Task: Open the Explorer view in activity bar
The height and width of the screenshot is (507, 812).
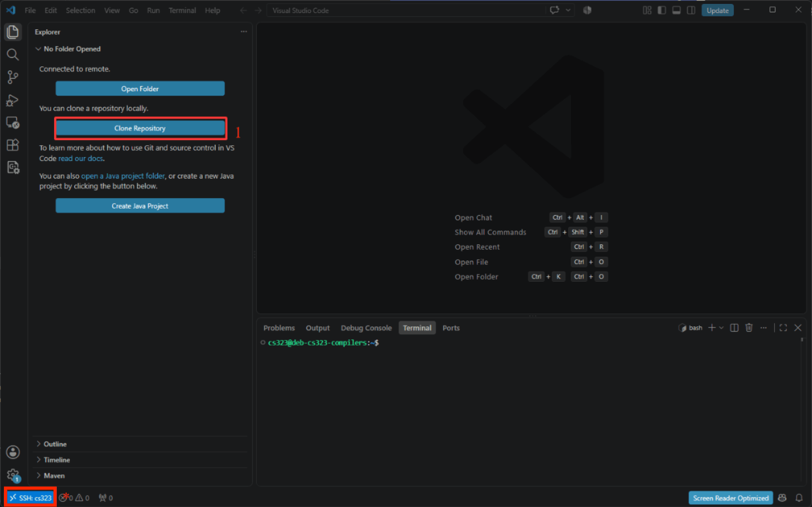Action: click(x=12, y=32)
